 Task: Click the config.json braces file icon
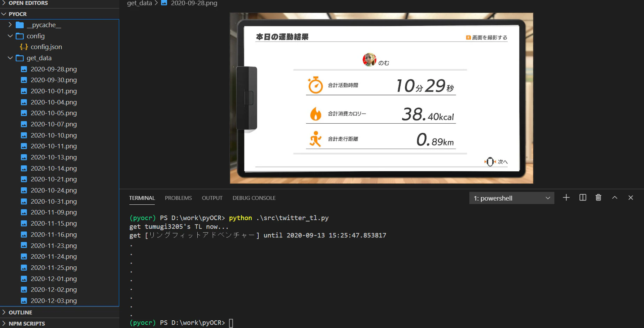(24, 47)
